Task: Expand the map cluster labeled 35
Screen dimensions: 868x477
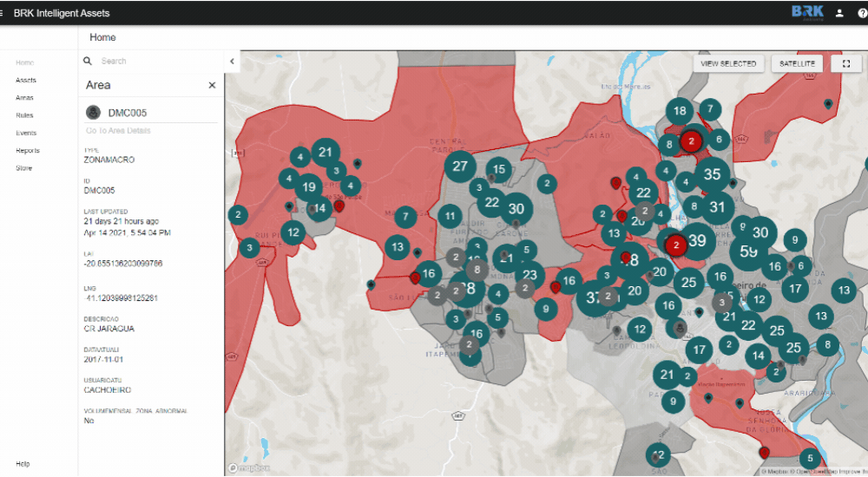Action: pos(712,174)
